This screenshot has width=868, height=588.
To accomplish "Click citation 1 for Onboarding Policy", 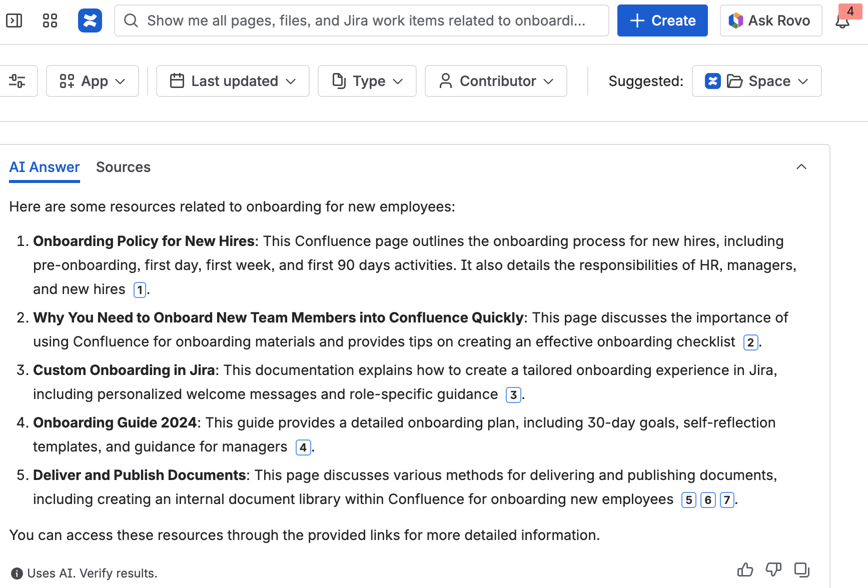I will 140,290.
